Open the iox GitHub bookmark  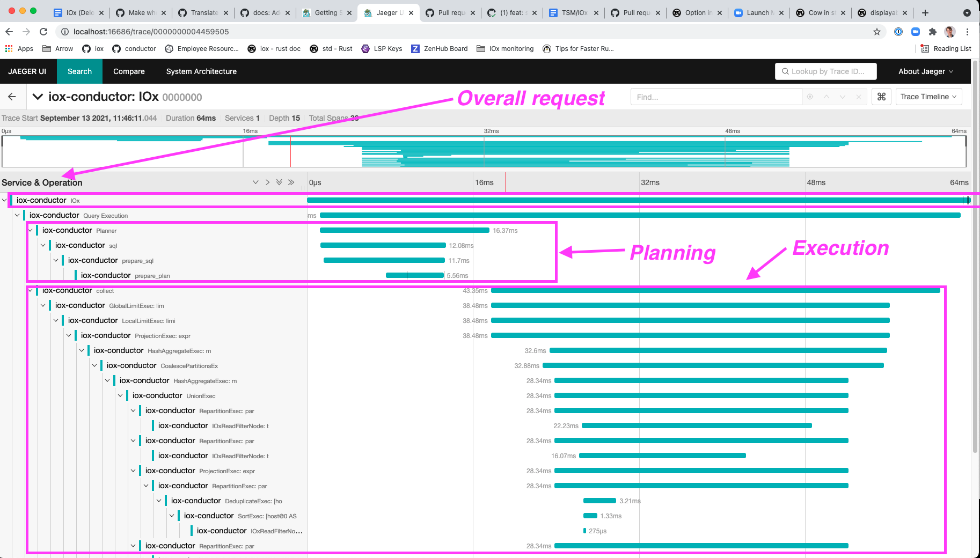point(93,48)
